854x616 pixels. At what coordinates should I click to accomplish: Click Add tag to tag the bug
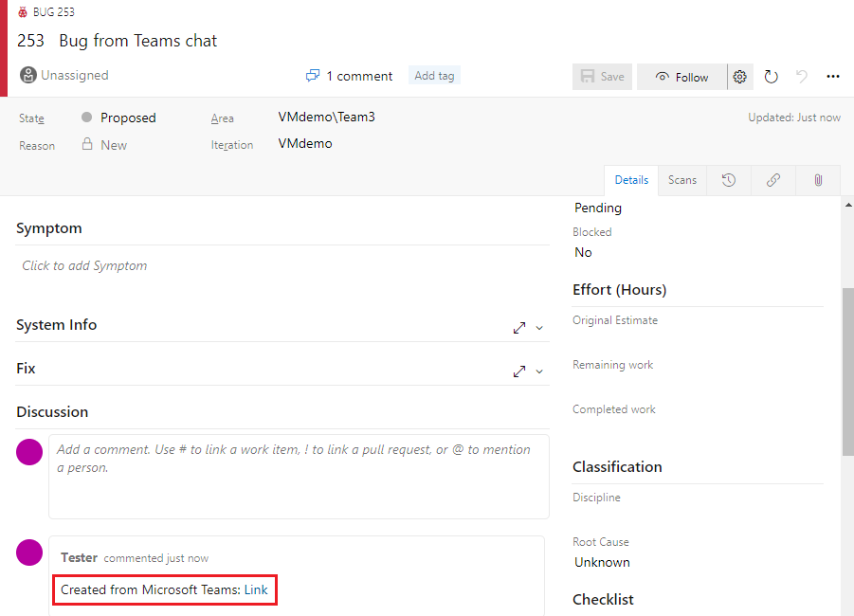[x=433, y=74]
